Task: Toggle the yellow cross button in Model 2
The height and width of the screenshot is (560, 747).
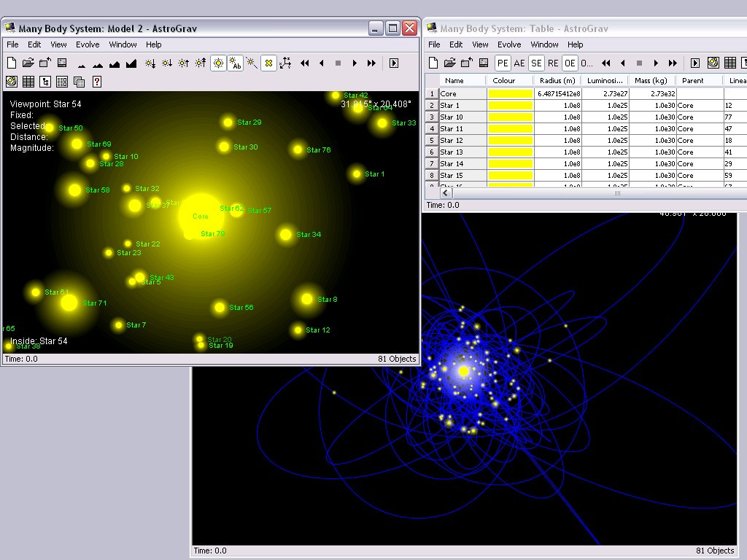Action: pos(268,63)
